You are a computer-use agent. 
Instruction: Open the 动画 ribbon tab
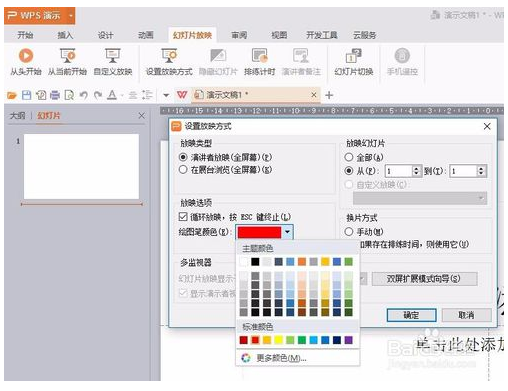(146, 35)
